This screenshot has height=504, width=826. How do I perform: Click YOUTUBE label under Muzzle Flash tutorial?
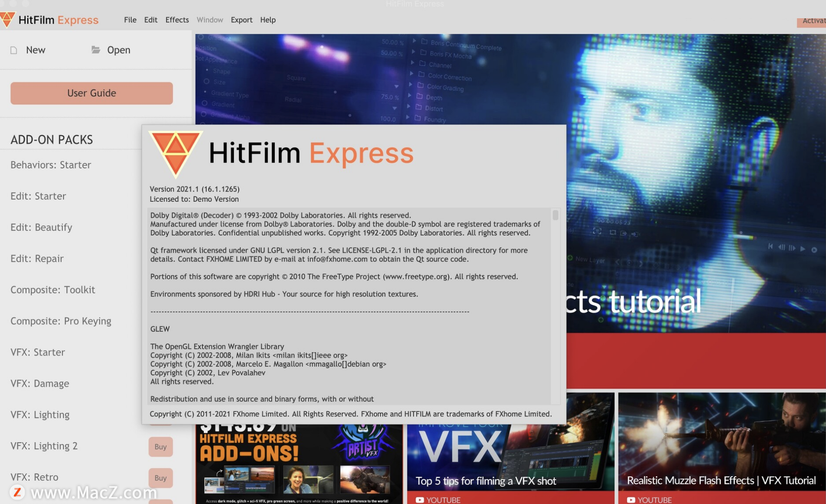coord(655,500)
